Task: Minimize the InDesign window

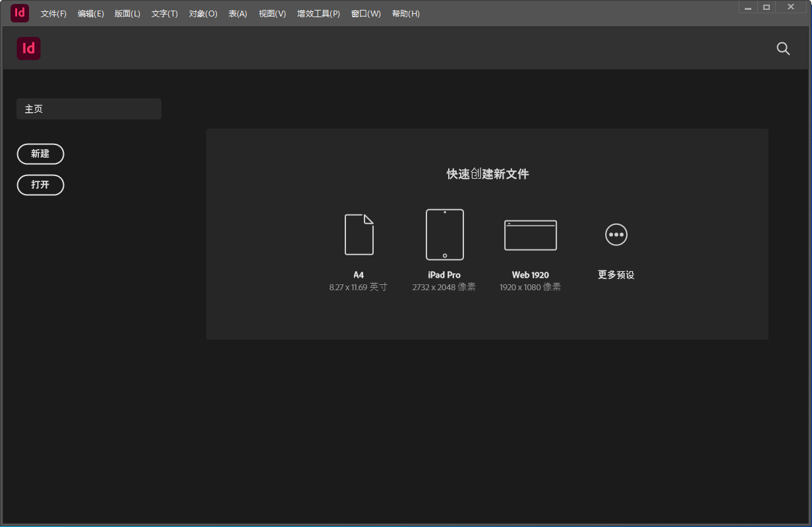Action: [748, 7]
